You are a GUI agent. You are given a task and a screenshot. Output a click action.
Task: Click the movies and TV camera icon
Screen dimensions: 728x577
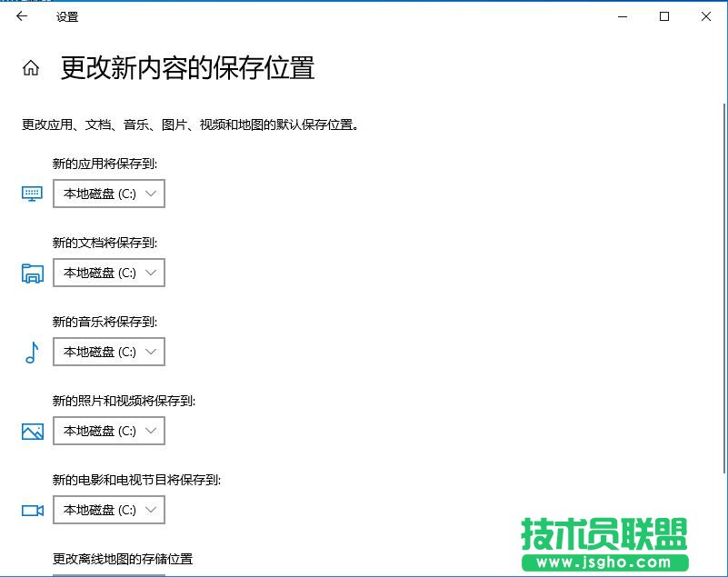pos(32,510)
